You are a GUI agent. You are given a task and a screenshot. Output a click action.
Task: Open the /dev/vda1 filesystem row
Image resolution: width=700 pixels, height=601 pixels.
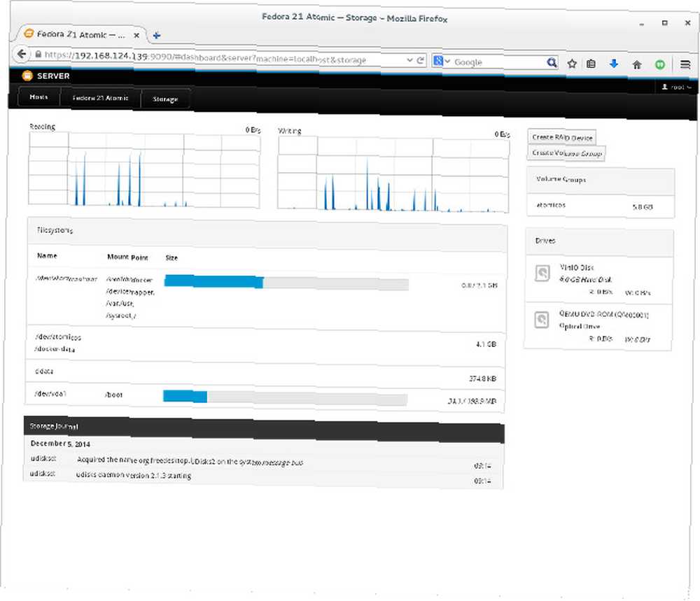pos(265,397)
